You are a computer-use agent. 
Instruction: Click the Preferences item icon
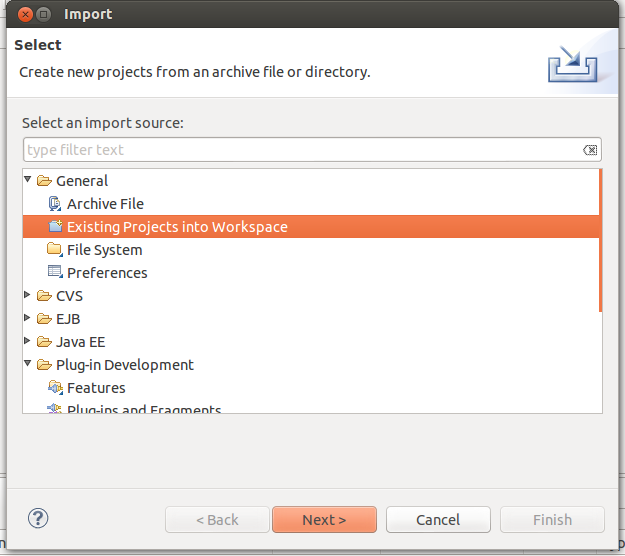click(x=55, y=273)
